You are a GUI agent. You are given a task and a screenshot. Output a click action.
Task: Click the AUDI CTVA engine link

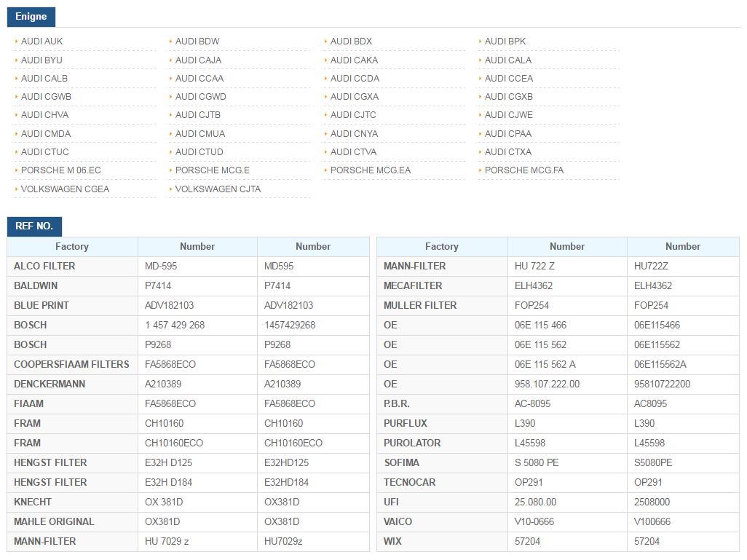354,152
